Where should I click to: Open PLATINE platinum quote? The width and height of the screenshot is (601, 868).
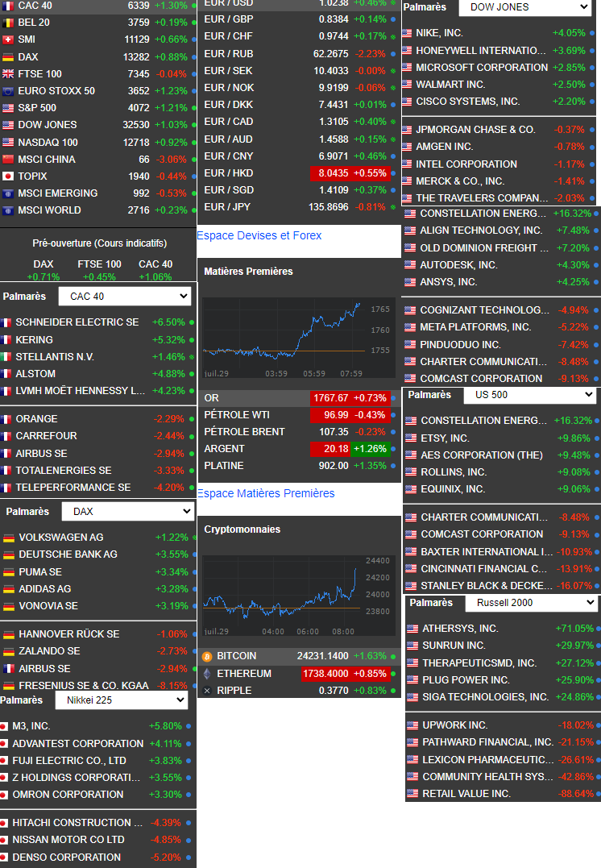[x=299, y=466]
